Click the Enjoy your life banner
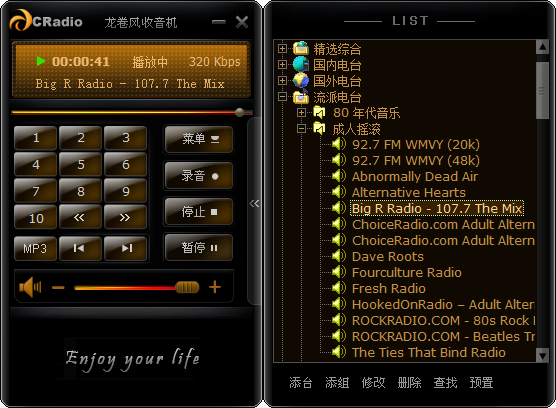Viewport: 556px width, 408px height. click(x=132, y=359)
